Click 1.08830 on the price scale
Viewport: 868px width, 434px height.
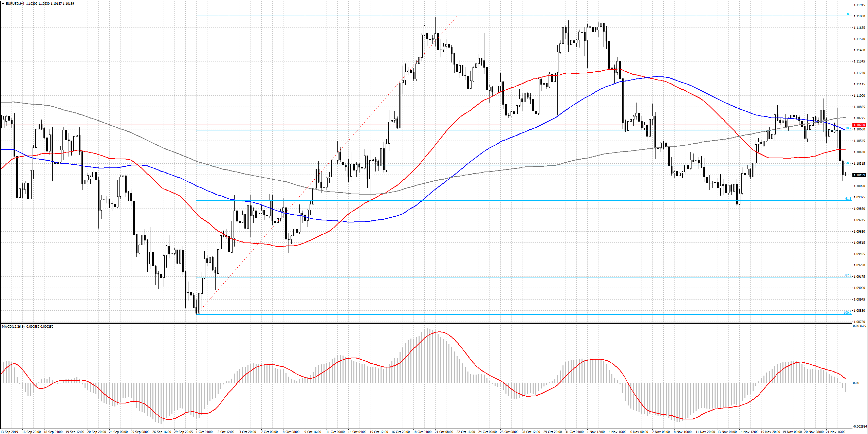click(x=859, y=310)
